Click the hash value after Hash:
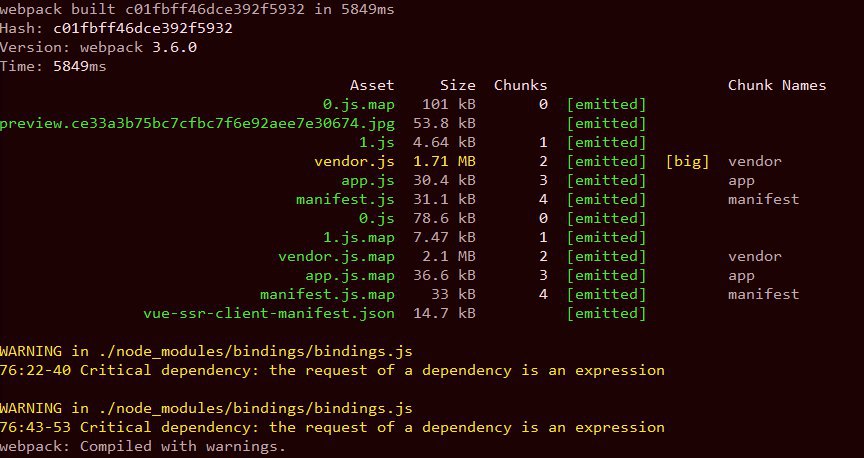The image size is (864, 458). (143, 28)
